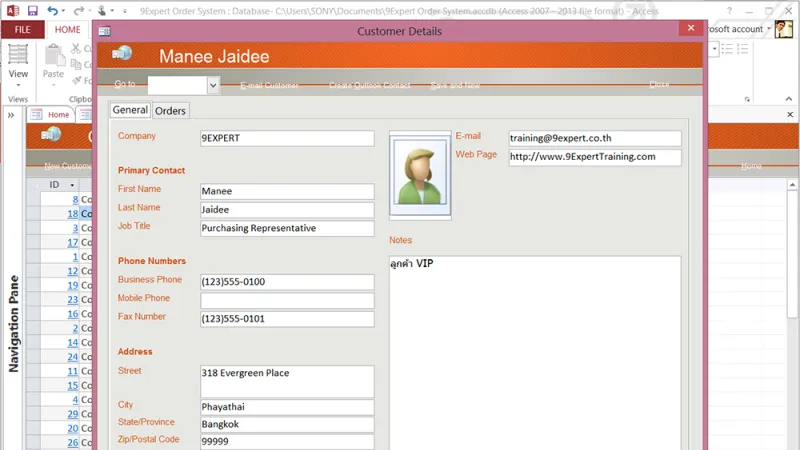800x450 pixels.
Task: Click the E-mail Customer link
Action: point(269,85)
